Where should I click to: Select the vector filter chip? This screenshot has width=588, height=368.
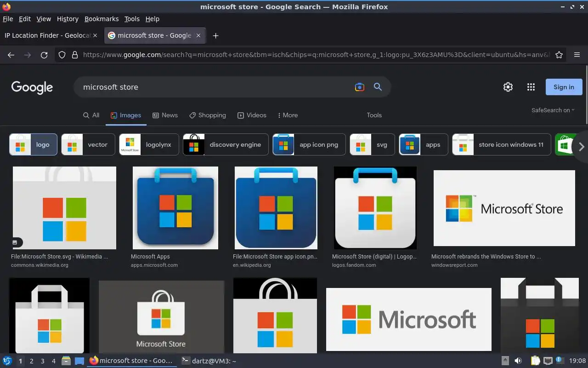point(88,144)
